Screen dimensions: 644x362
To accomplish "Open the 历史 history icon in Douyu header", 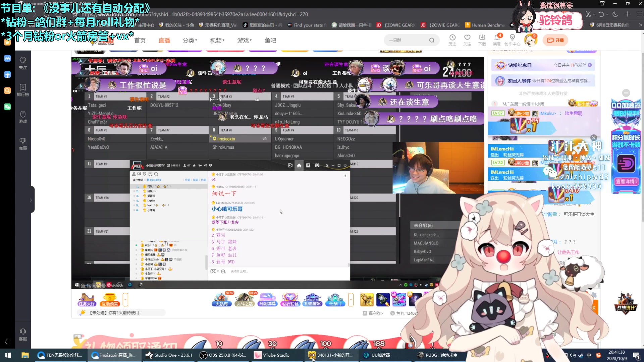I will pos(452,40).
